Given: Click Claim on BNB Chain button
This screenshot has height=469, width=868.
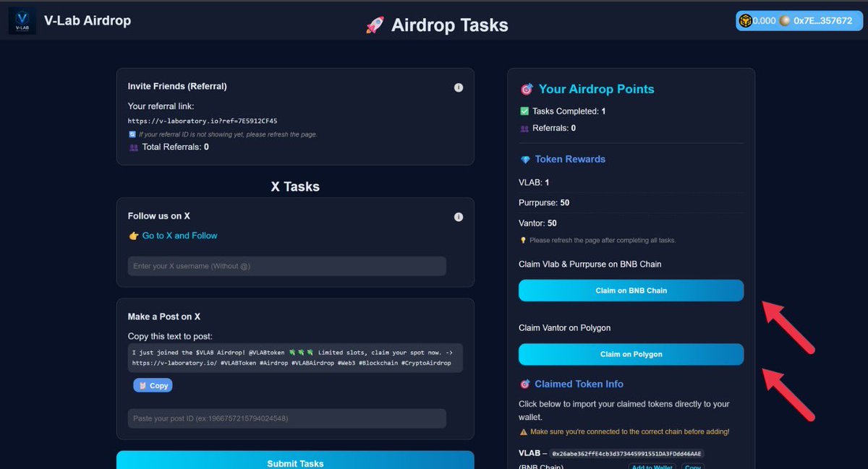Looking at the screenshot, I should 631,291.
